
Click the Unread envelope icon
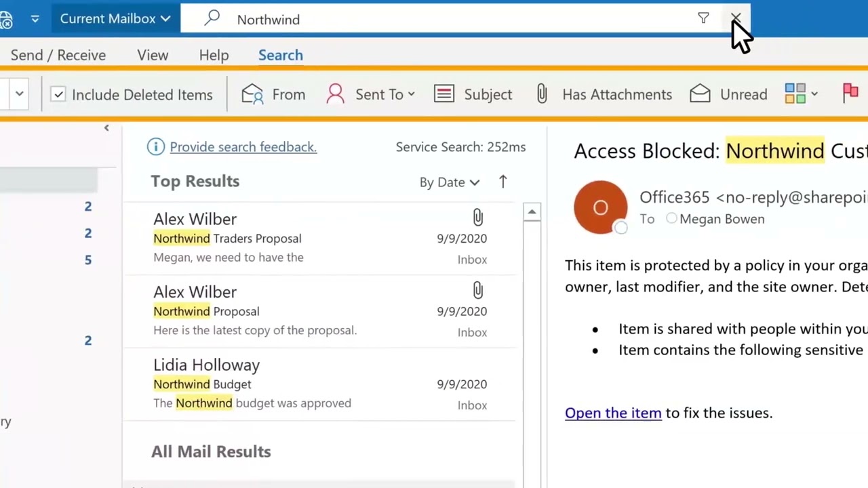[x=700, y=94]
